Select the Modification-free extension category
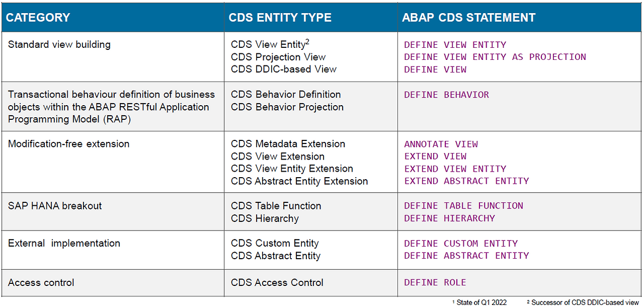The height and width of the screenshot is (307, 644). [x=69, y=144]
